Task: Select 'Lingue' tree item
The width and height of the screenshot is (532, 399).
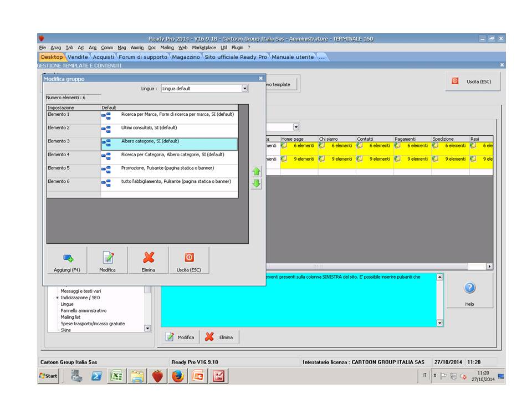Action: (67, 304)
